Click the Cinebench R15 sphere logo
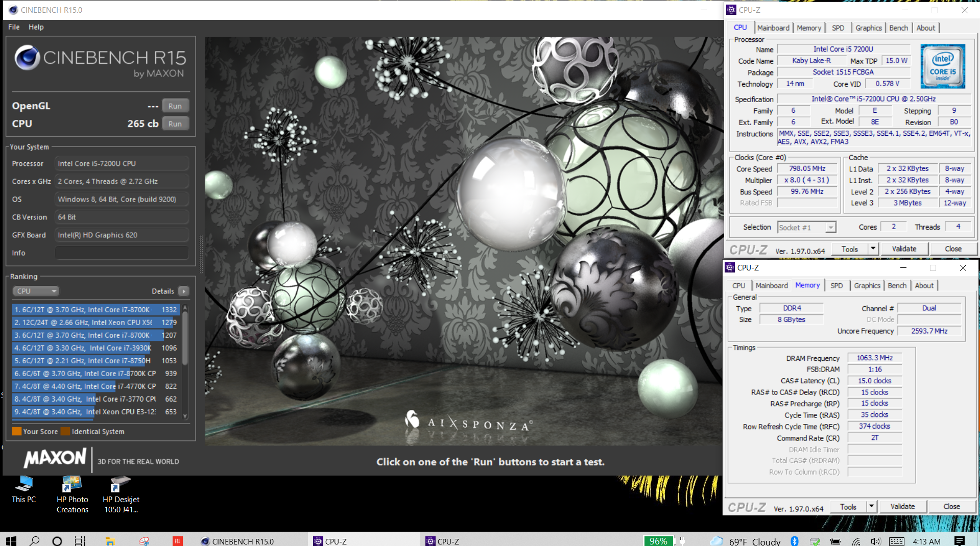This screenshot has height=546, width=980. 27,57
